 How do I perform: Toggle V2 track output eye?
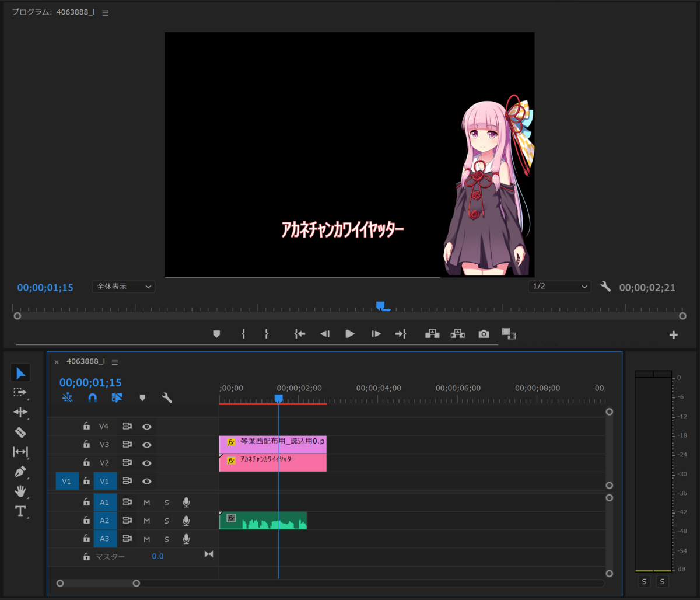tap(147, 463)
